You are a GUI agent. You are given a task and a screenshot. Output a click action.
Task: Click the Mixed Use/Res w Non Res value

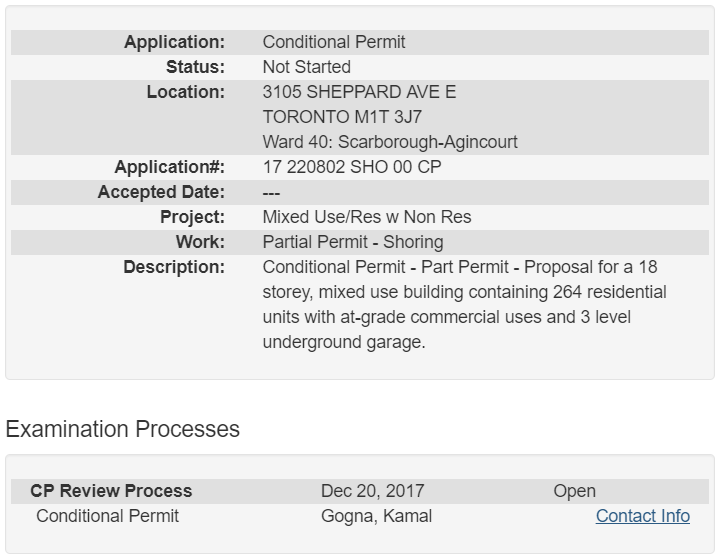point(366,217)
